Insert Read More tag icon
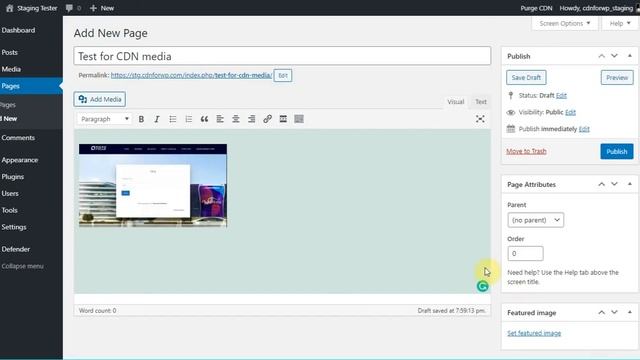 pos(283,119)
